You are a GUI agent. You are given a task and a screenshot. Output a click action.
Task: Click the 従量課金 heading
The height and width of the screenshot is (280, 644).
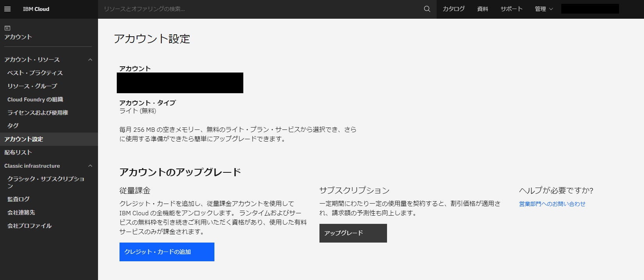tap(135, 191)
